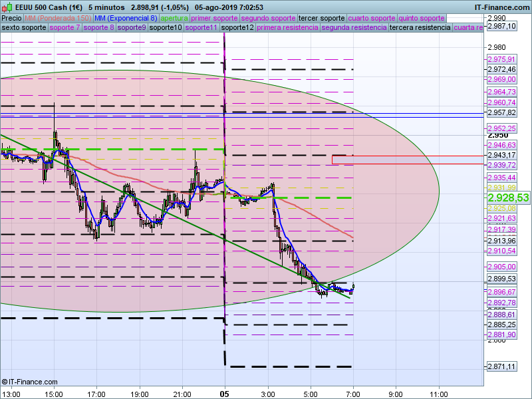Select the tercera resistencia label
The image size is (532, 399).
click(420, 28)
